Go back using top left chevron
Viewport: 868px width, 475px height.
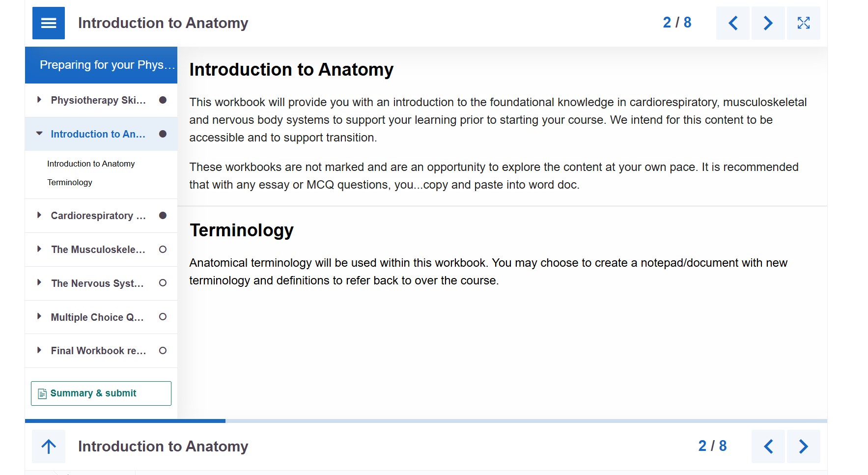[x=732, y=23]
